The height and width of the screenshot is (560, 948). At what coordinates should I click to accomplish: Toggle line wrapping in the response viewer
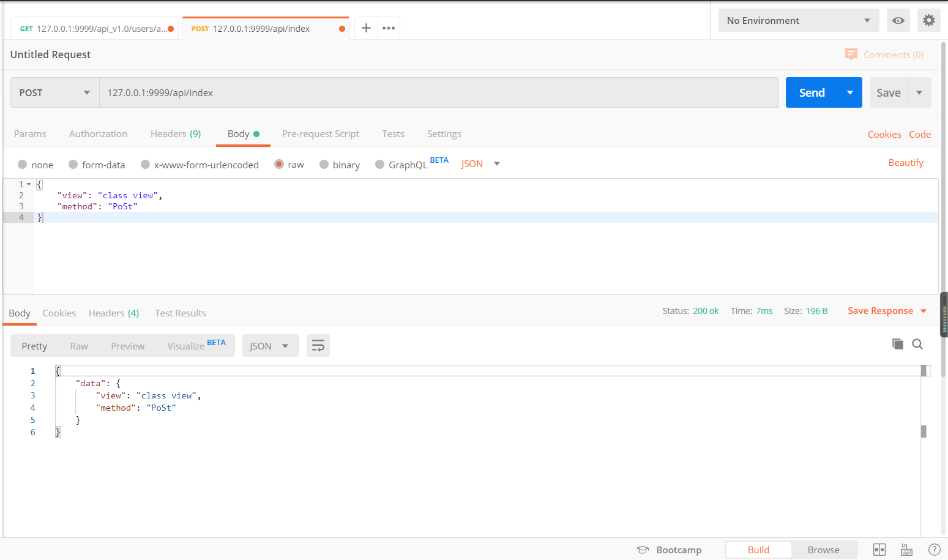(x=318, y=345)
